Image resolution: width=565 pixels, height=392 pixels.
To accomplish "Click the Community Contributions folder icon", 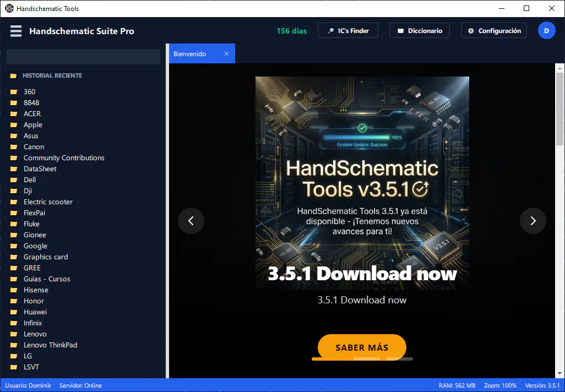I will click(x=14, y=158).
